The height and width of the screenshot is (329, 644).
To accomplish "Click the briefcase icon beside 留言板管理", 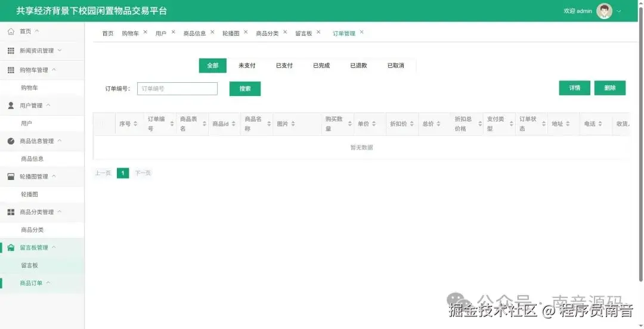I will coord(11,248).
